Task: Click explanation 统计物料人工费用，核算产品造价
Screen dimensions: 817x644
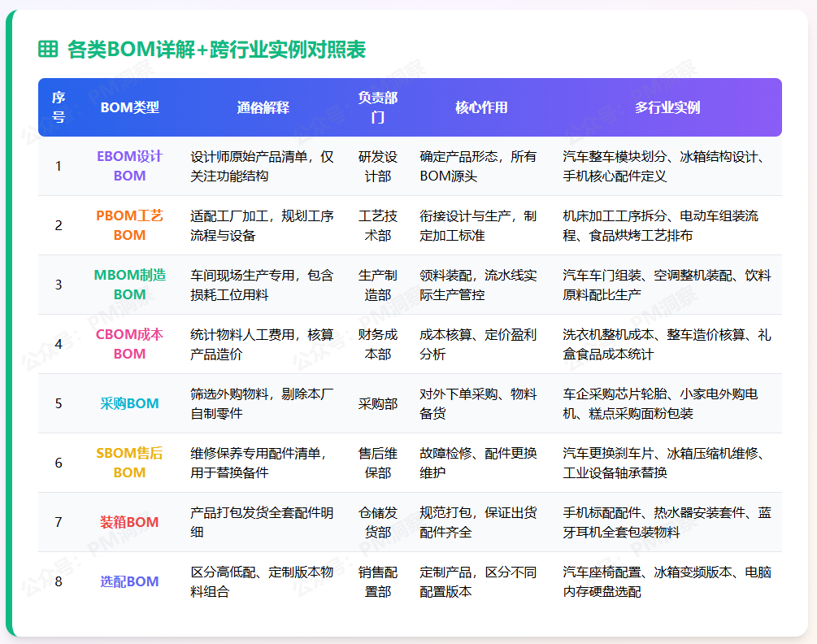Action: point(262,345)
